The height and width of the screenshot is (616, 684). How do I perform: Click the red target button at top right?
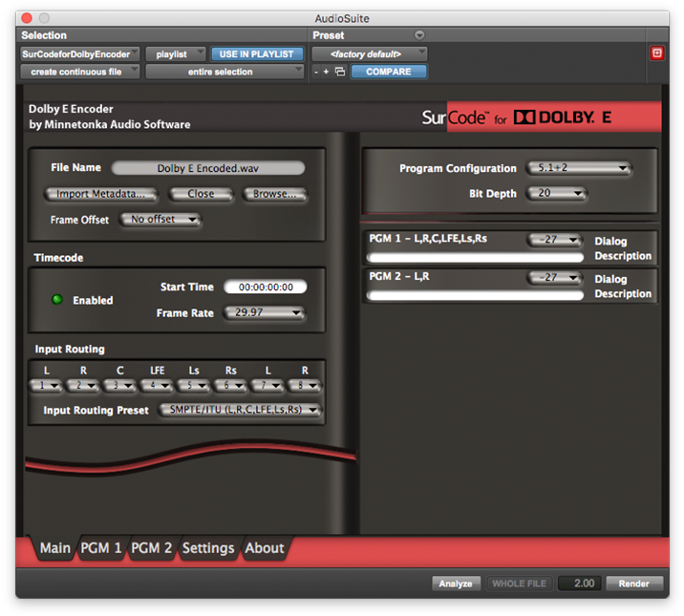tap(656, 53)
